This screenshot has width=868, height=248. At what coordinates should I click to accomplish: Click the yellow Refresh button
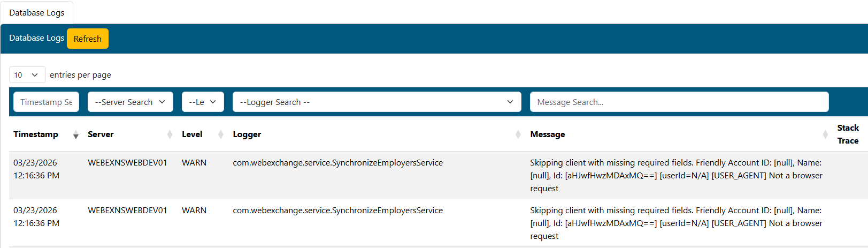click(x=88, y=39)
